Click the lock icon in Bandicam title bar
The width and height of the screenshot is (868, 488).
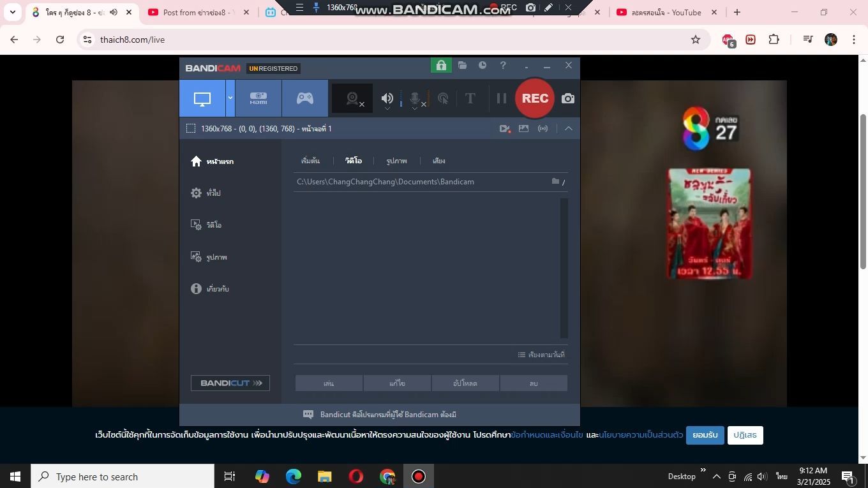(x=441, y=65)
